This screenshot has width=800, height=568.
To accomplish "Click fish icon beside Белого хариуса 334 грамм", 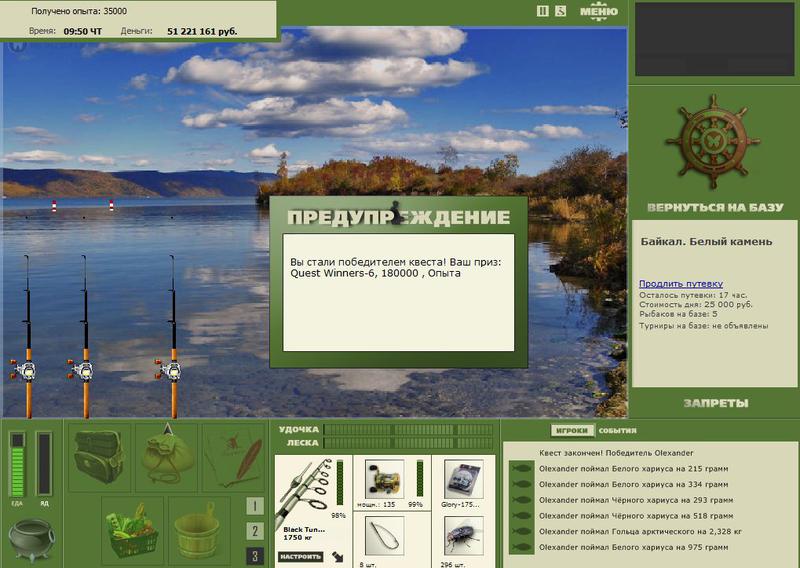I will coord(521,484).
